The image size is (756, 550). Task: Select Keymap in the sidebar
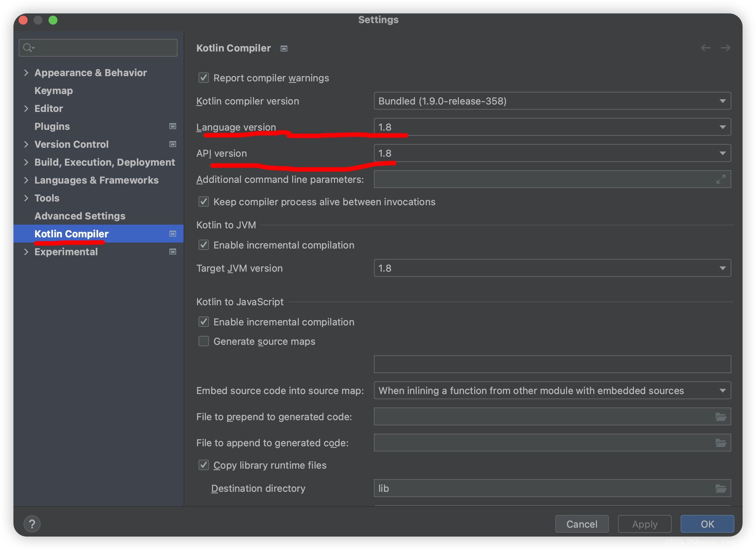(53, 90)
